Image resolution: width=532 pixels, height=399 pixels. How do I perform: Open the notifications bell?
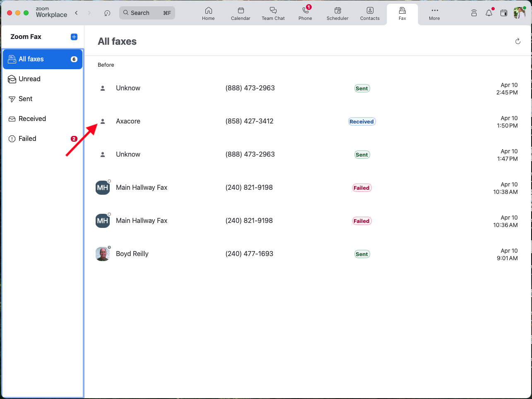[x=489, y=13]
